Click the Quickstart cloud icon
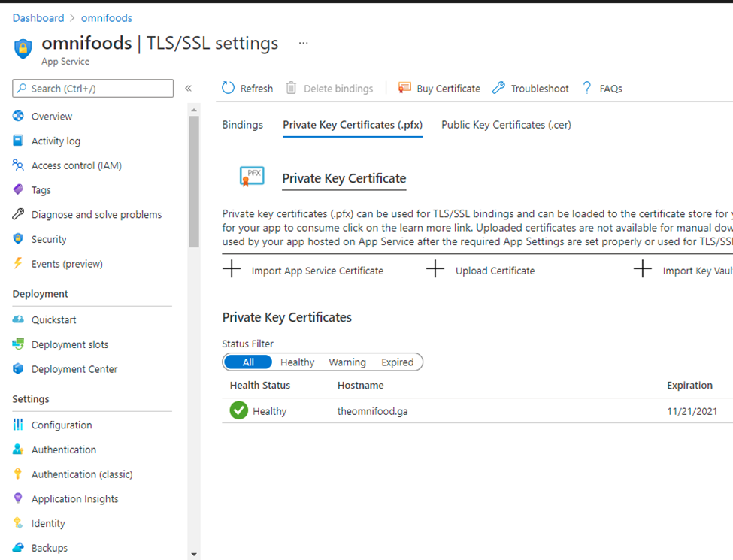This screenshot has height=560, width=733. [18, 319]
